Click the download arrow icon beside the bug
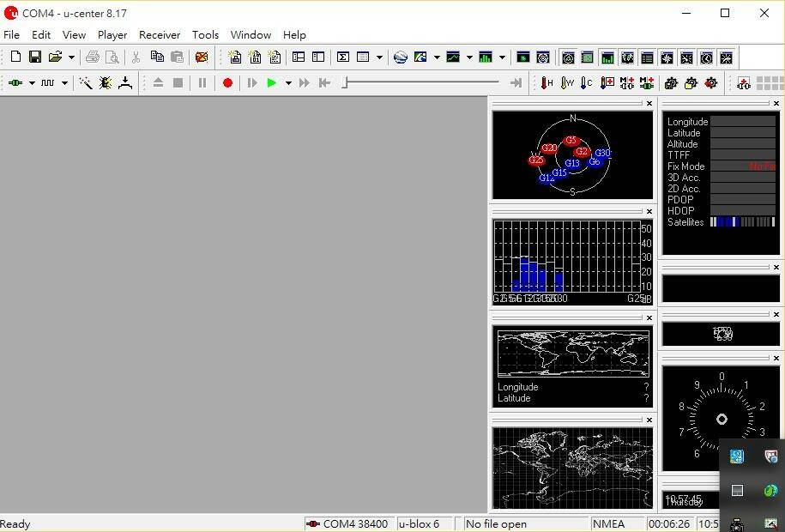785x532 pixels. point(125,82)
